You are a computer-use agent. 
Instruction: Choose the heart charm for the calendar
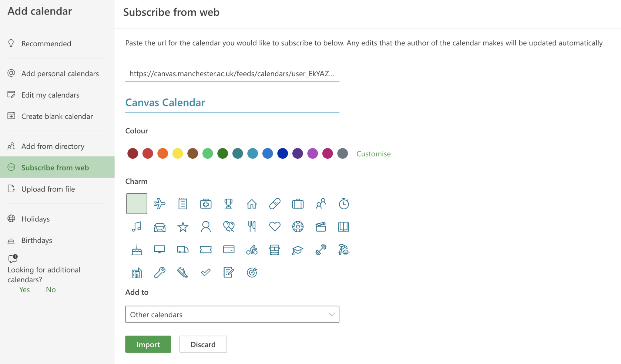[x=275, y=227]
